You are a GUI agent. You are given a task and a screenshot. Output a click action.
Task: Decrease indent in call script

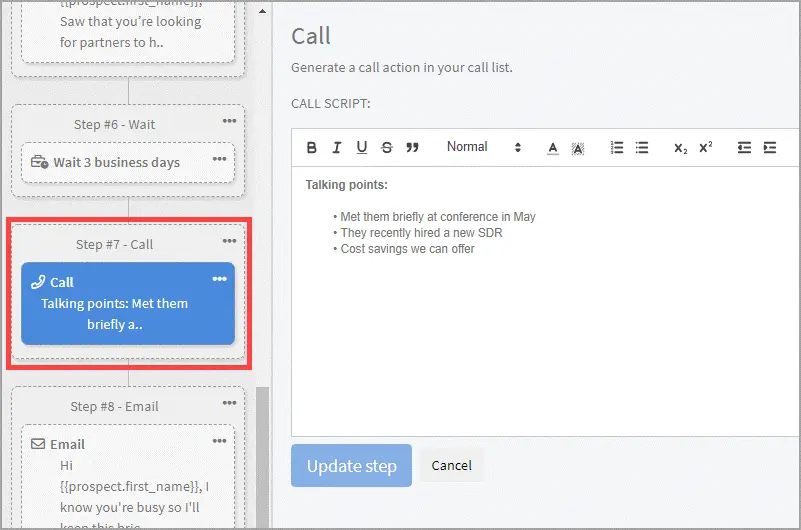[744, 148]
